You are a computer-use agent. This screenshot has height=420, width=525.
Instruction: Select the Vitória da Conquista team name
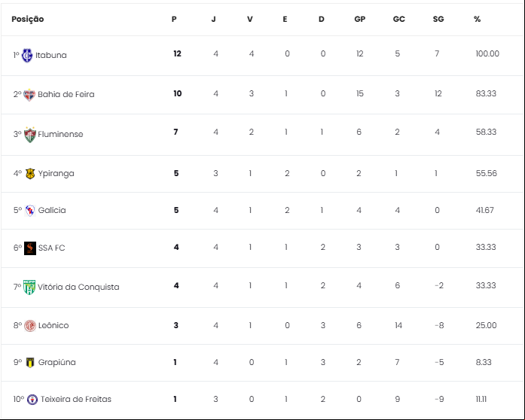coord(78,287)
